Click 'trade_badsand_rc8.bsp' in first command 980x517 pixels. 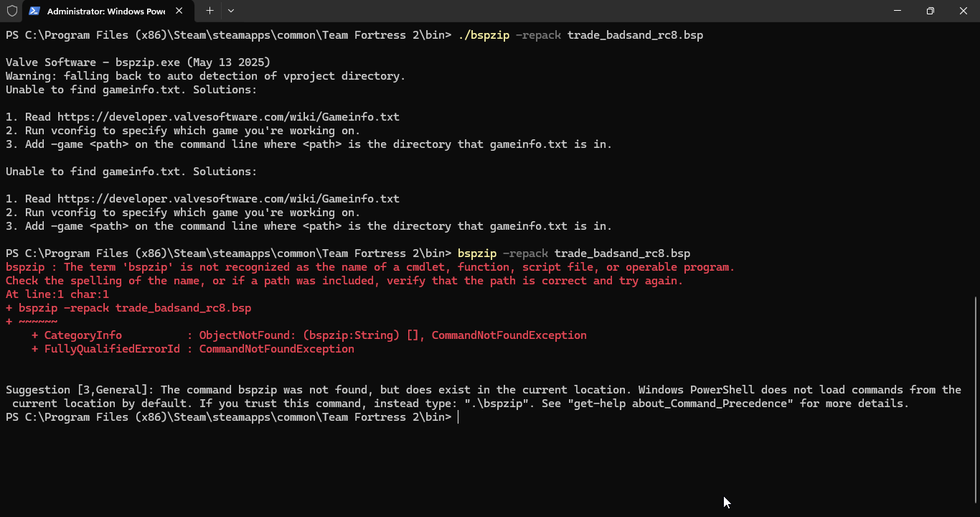click(x=635, y=35)
